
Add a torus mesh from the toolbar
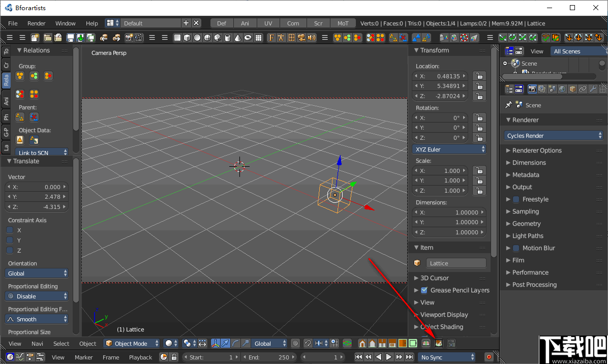[x=248, y=38]
